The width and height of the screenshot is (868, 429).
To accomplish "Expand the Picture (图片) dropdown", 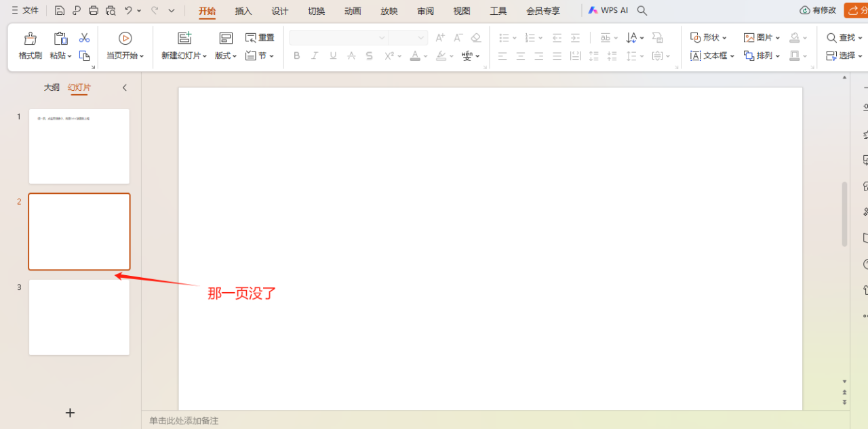I will click(761, 37).
